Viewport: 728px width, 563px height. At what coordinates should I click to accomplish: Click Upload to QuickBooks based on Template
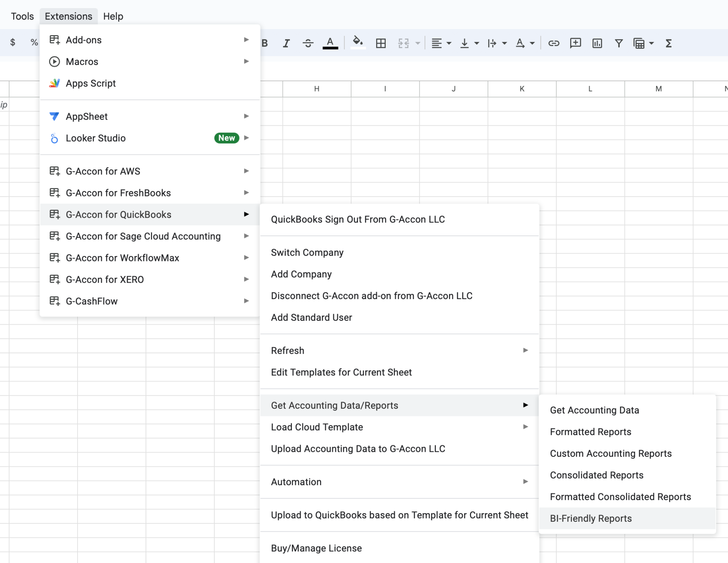400,515
